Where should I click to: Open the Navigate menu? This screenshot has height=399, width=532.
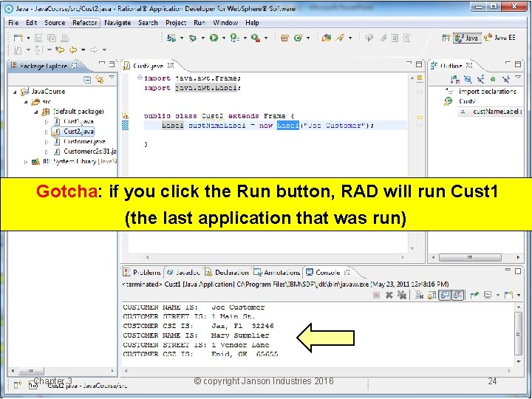click(117, 23)
